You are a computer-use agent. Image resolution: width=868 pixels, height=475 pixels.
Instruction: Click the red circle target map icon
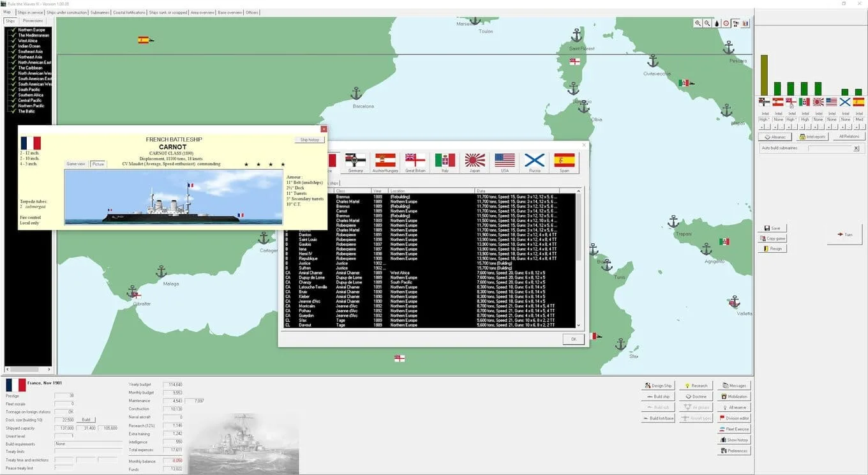click(726, 24)
